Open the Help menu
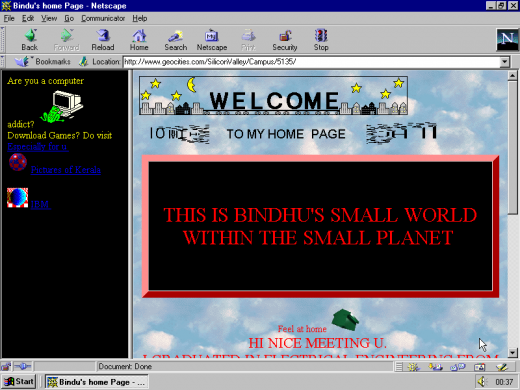The image size is (520, 390). coord(140,18)
